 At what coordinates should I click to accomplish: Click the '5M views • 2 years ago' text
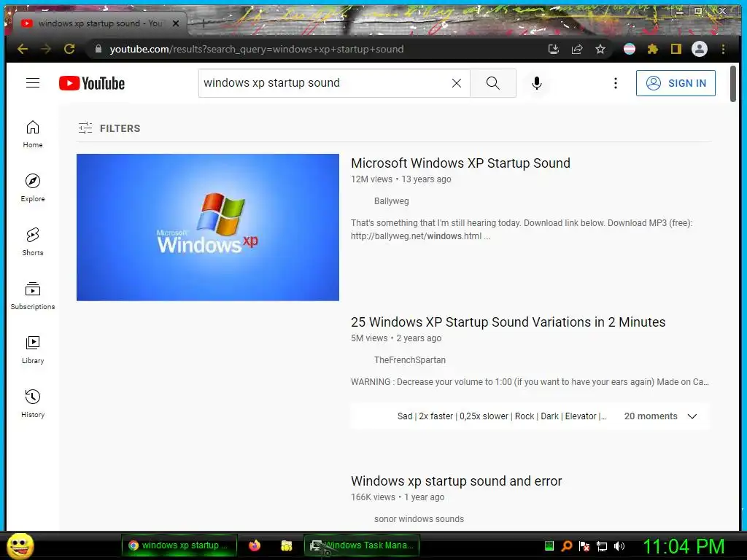point(396,338)
